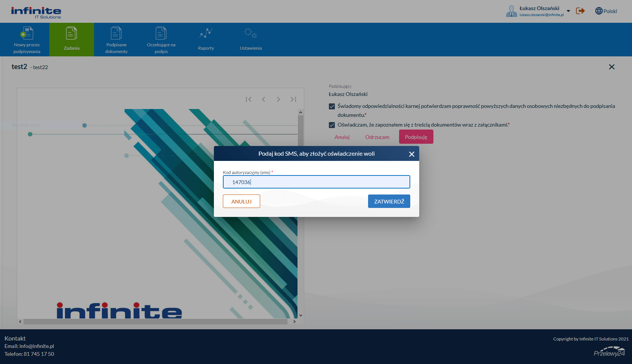Image resolution: width=632 pixels, height=364 pixels.
Task: Click the Infinite IT Solutions logo
Action: pyautogui.click(x=36, y=12)
